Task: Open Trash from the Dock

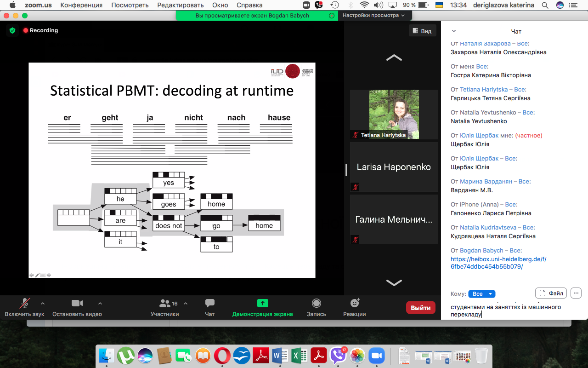Action: click(x=481, y=356)
